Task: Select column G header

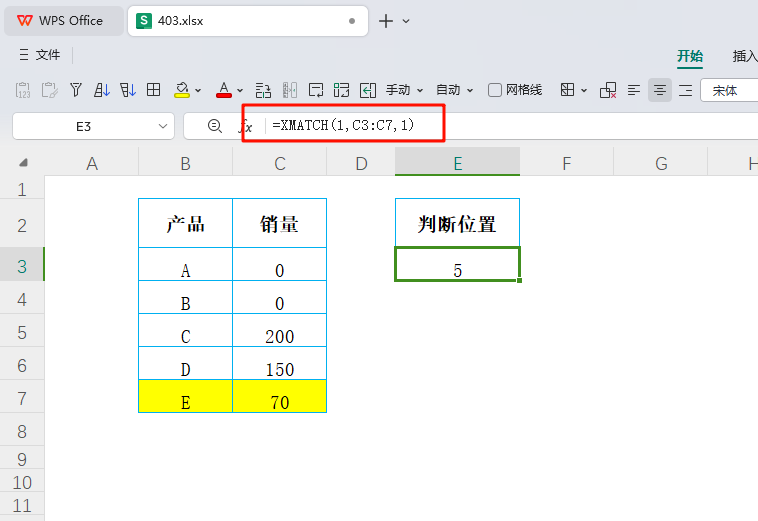Action: pos(661,163)
